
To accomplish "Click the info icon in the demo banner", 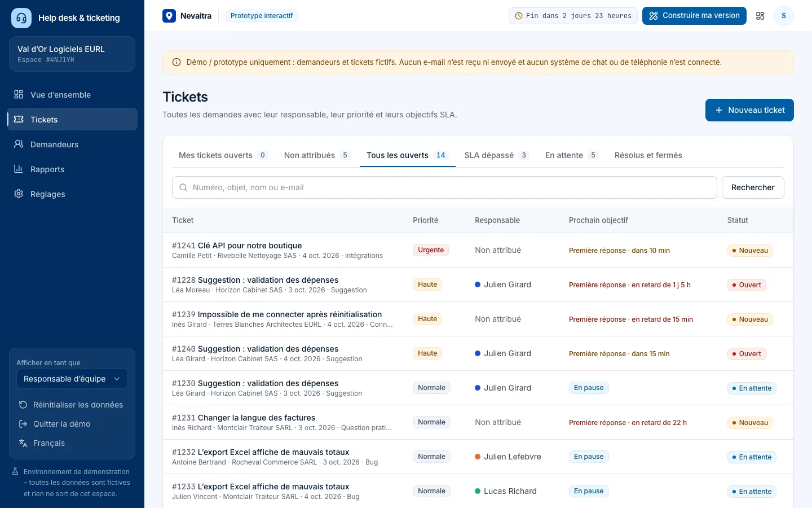I will click(x=176, y=62).
